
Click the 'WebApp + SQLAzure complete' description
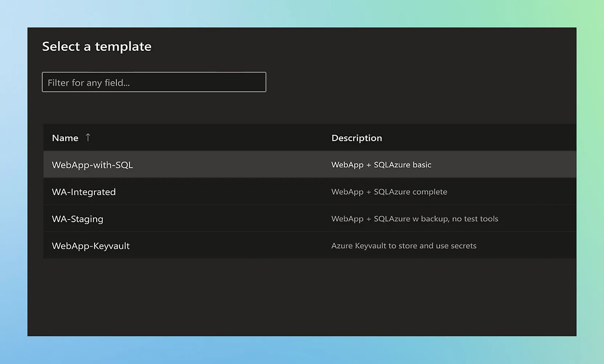[389, 192]
